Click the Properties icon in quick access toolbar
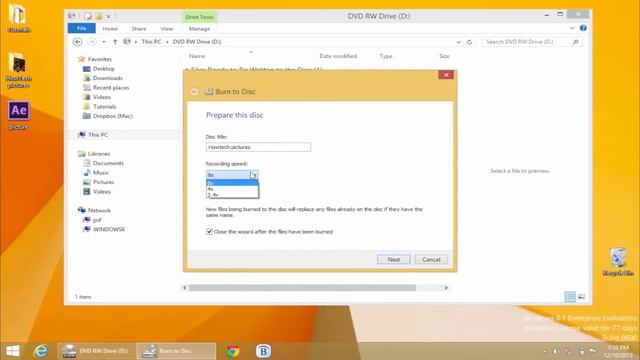This screenshot has width=640, height=360. [88, 16]
